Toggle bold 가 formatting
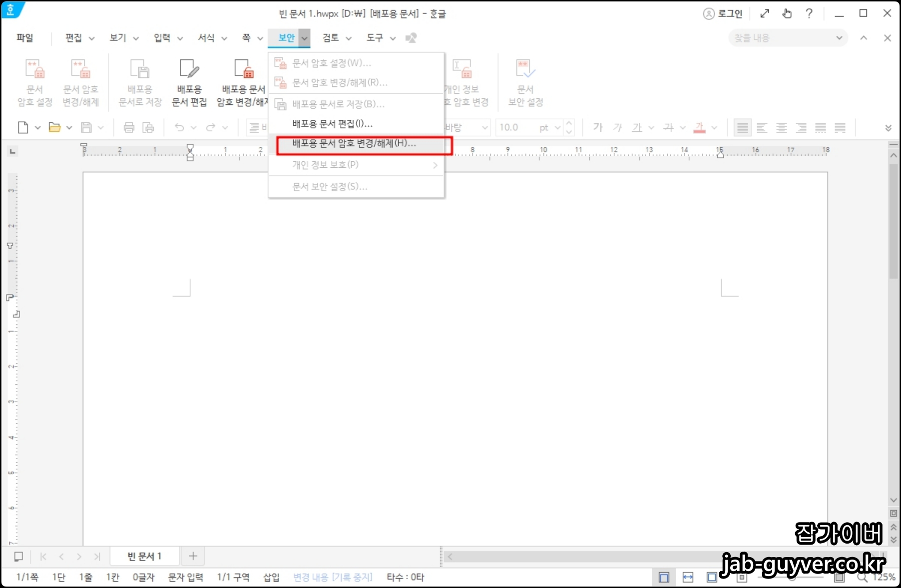 click(x=598, y=128)
